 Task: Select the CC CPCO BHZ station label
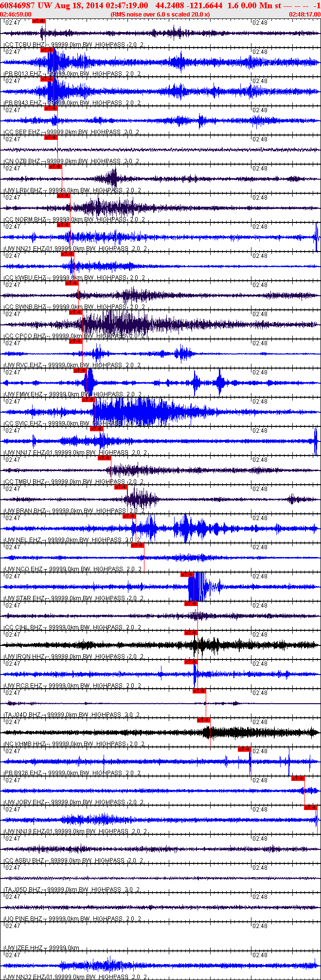point(25,336)
